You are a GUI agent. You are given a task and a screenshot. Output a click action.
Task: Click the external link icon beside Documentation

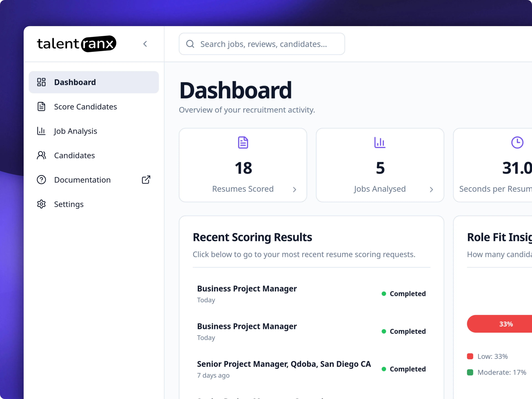pos(146,180)
